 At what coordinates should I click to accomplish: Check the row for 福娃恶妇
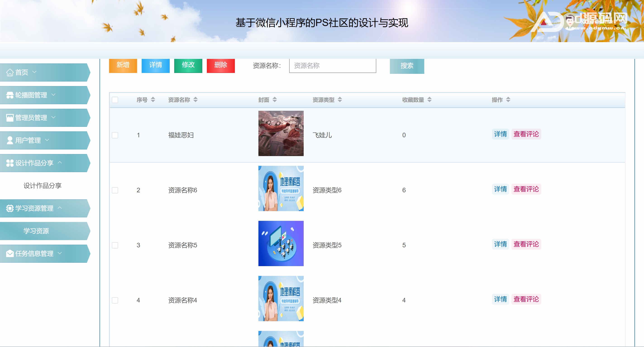[x=115, y=135]
